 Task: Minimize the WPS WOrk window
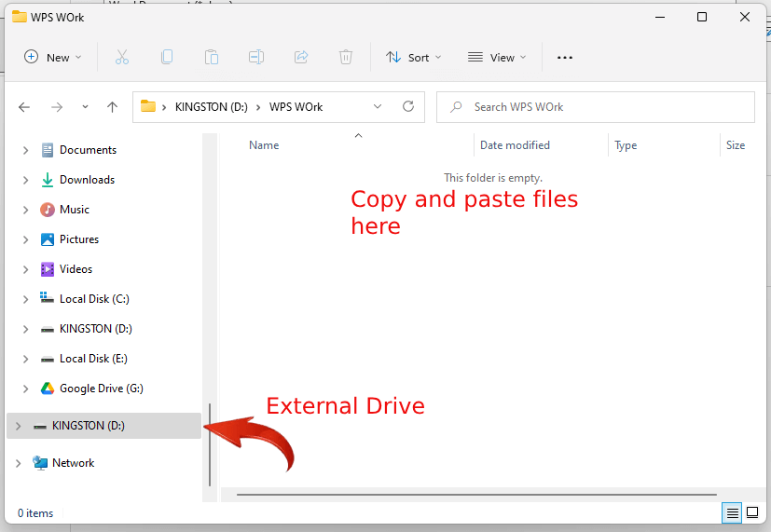tap(660, 17)
